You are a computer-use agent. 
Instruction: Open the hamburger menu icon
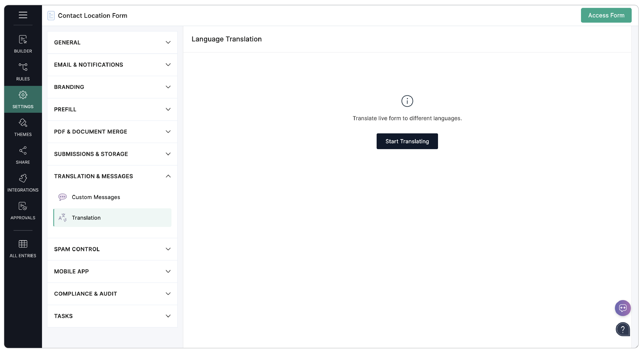[x=23, y=15]
